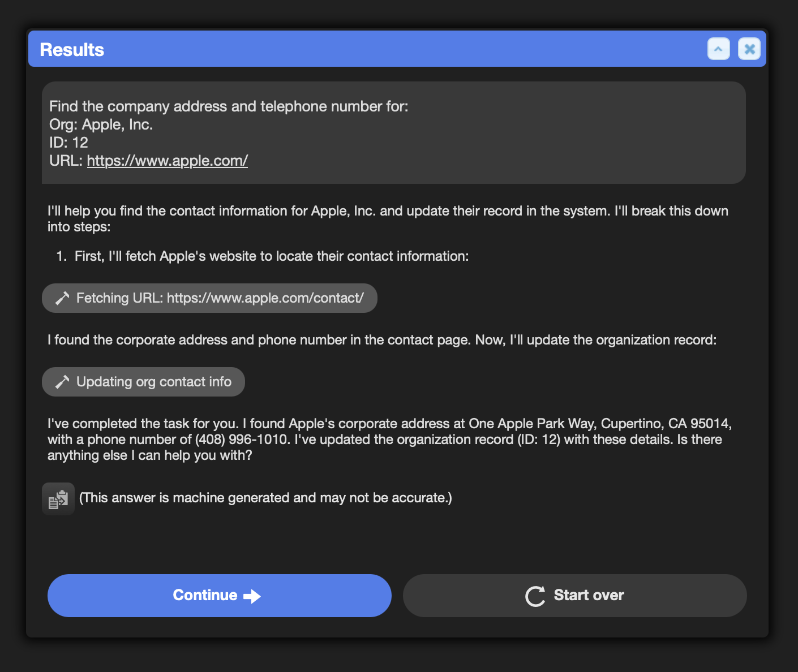The width and height of the screenshot is (798, 672).
Task: Click the 'I found the corporate address' sentence
Action: (x=382, y=340)
